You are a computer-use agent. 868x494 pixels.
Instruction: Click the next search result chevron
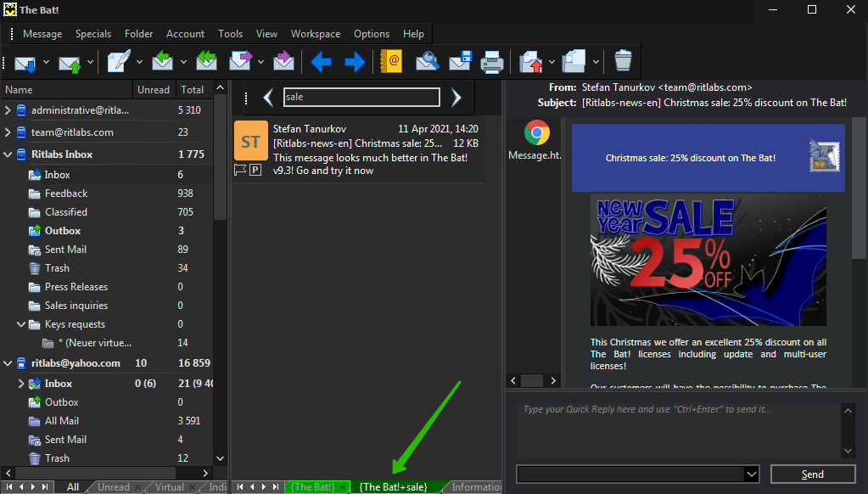coord(456,98)
